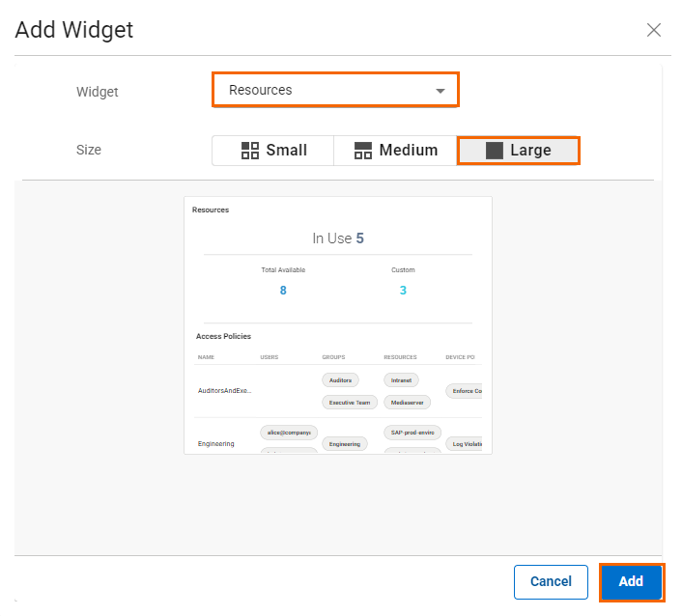Open the Widget dropdown showing Resources
The height and width of the screenshot is (616, 682).
(333, 90)
